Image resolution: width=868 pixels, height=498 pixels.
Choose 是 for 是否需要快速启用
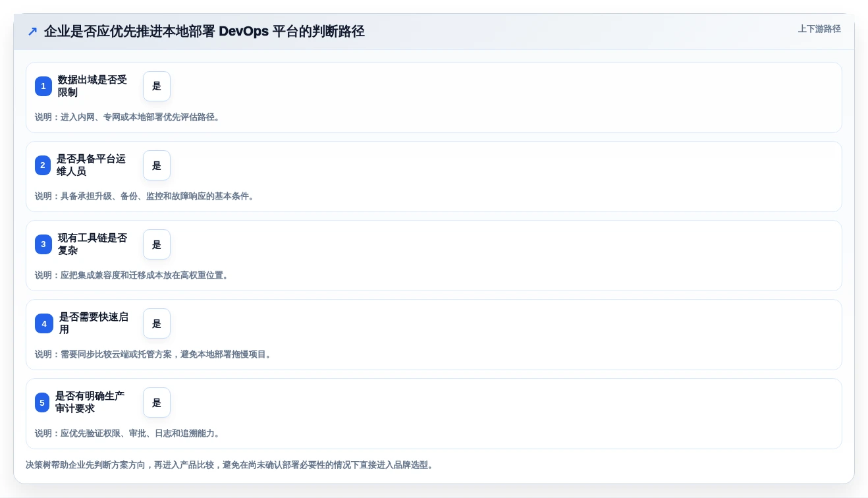pos(157,323)
